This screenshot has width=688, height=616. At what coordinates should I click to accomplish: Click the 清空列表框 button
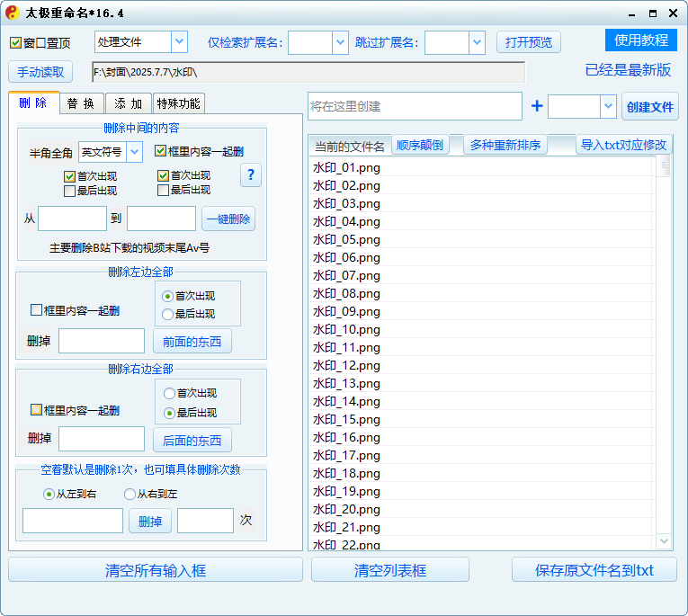pos(390,570)
